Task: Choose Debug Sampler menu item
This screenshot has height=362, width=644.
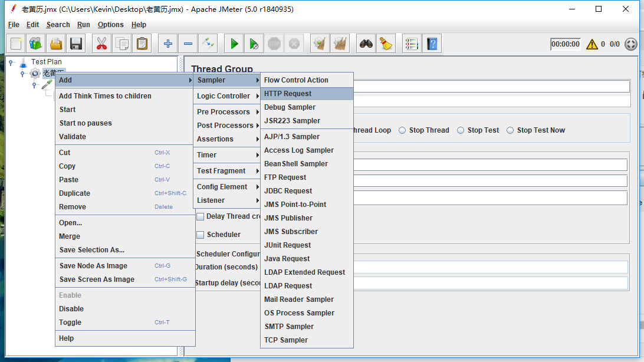Action: point(307,107)
